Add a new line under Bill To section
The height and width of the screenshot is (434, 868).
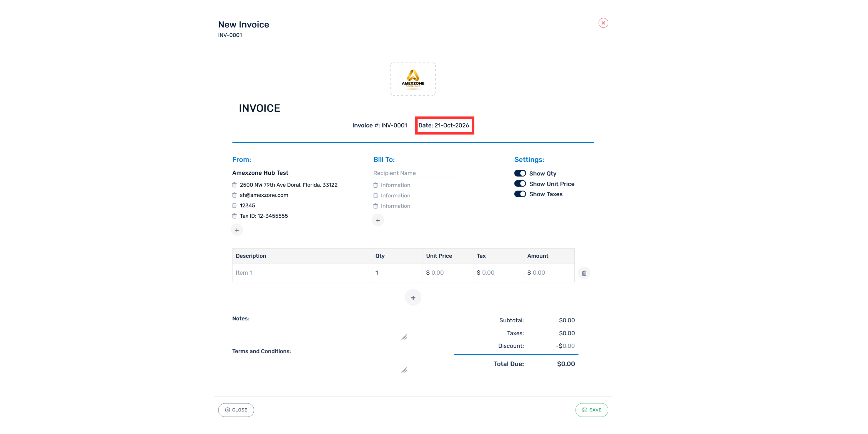tap(378, 220)
